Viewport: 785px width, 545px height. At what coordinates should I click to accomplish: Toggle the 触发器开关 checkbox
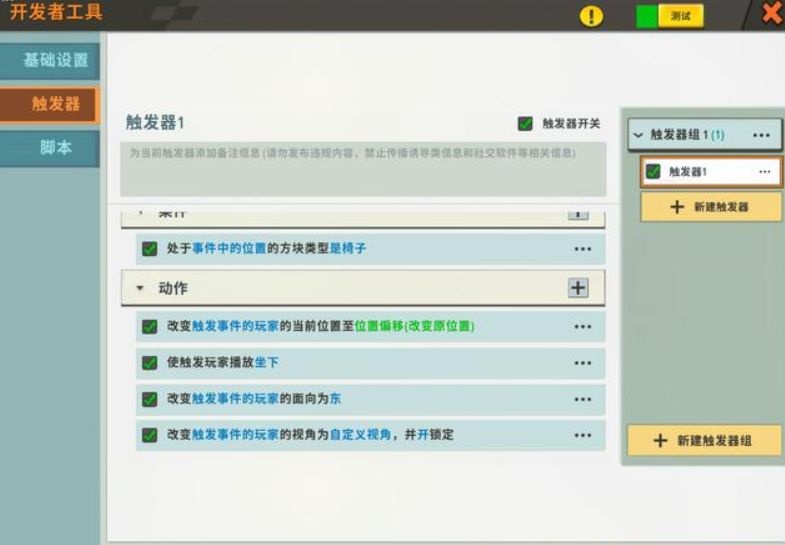(525, 124)
